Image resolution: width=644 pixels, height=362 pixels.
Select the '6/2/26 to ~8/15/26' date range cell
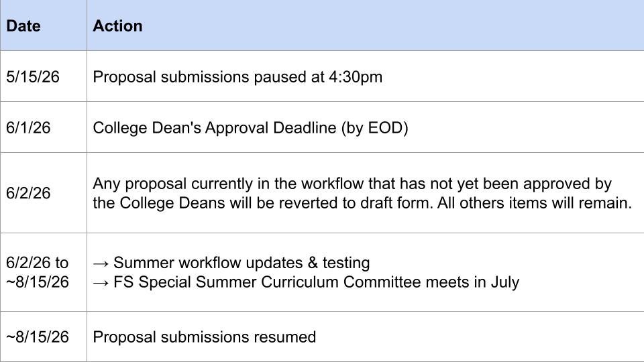click(38, 272)
